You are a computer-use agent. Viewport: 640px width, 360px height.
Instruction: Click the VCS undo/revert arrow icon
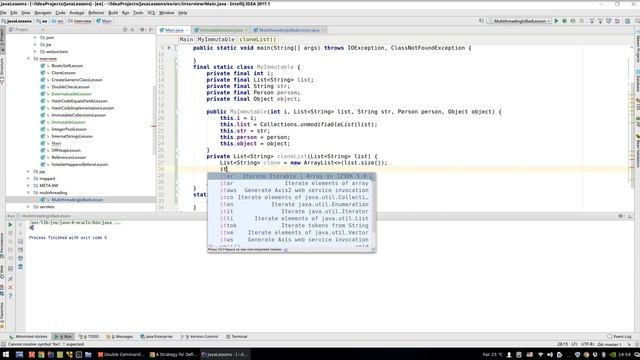point(617,21)
